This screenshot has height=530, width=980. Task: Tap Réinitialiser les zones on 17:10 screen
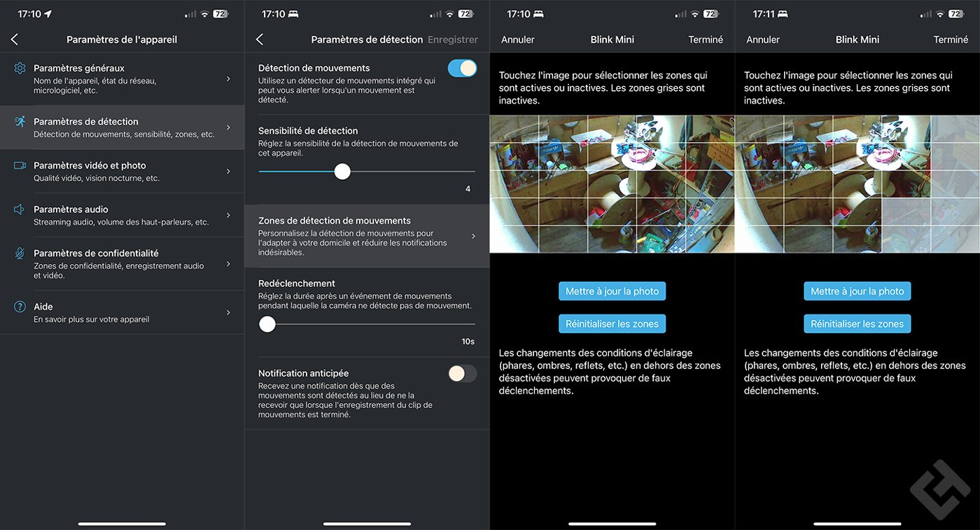click(x=612, y=323)
